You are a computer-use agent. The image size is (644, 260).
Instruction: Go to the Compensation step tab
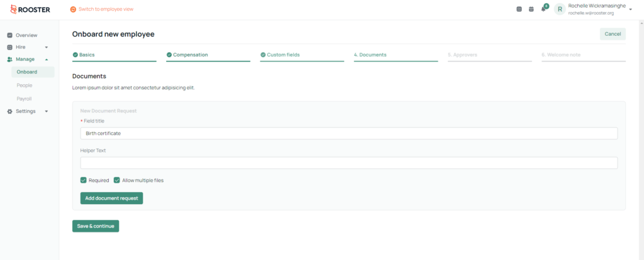pos(208,55)
